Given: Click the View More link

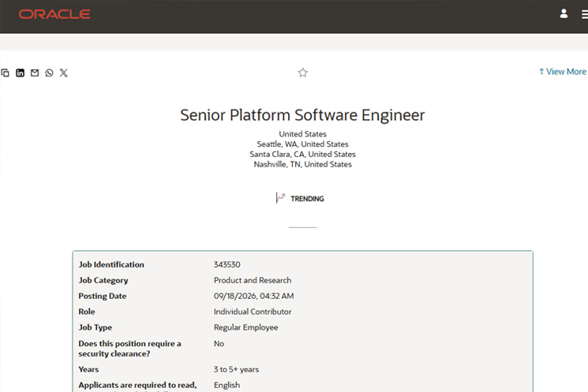Looking at the screenshot, I should click(563, 72).
